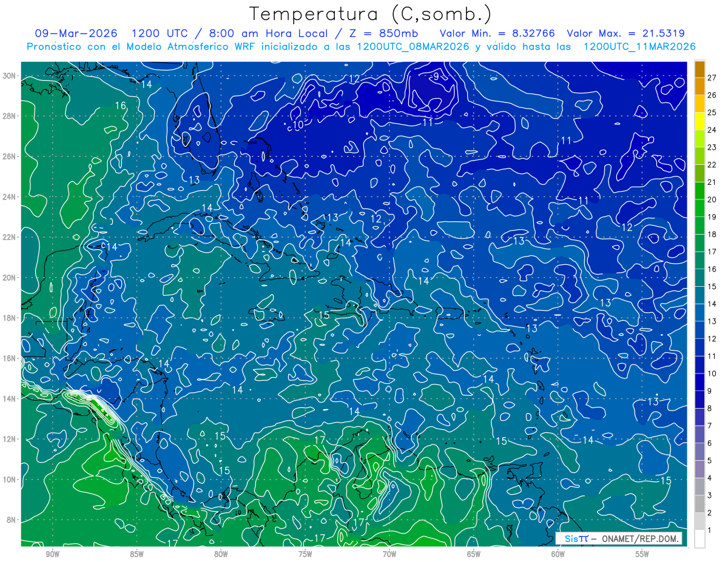Click the contour label "10" near 28N
728x562 pixels.
point(298,125)
